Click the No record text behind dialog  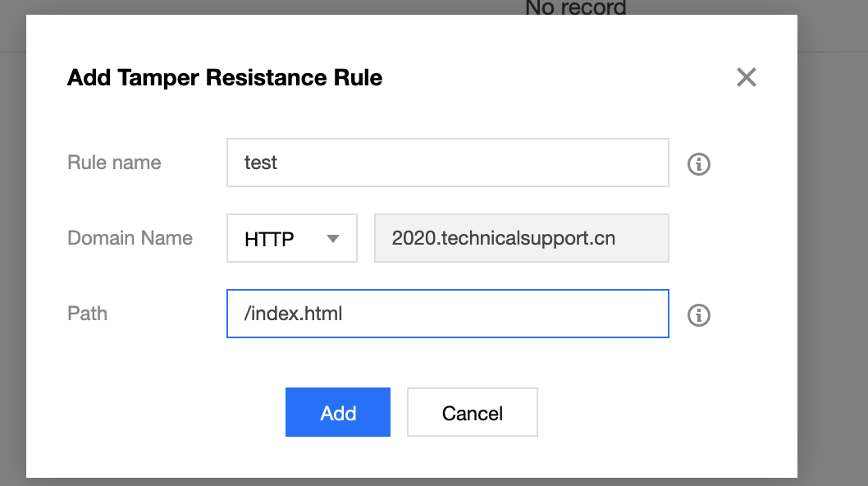[x=576, y=7]
